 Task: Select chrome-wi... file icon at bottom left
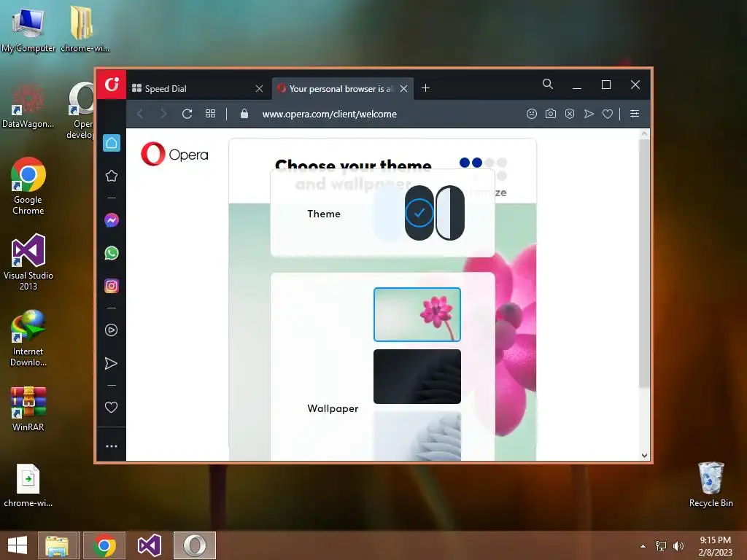pyautogui.click(x=28, y=486)
